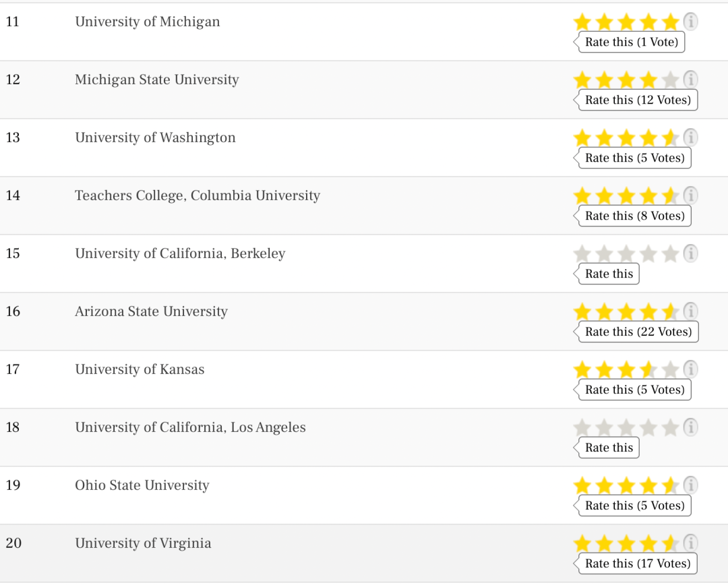Open Teachers College, Columbia University entry

coord(198,195)
